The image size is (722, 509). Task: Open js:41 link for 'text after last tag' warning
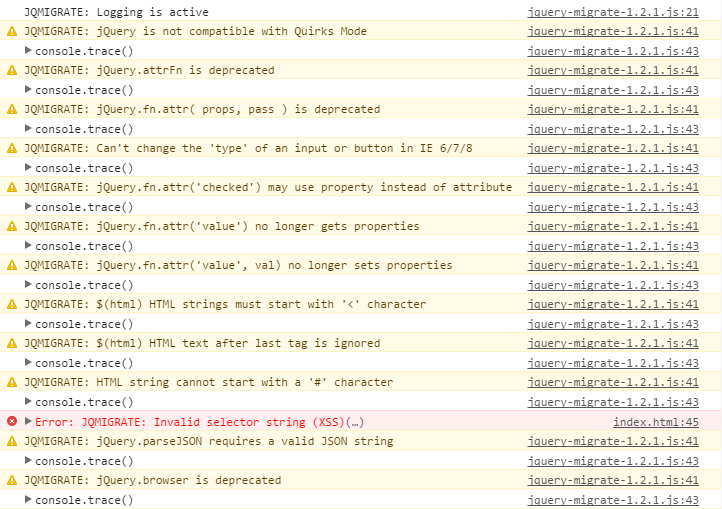pos(613,344)
